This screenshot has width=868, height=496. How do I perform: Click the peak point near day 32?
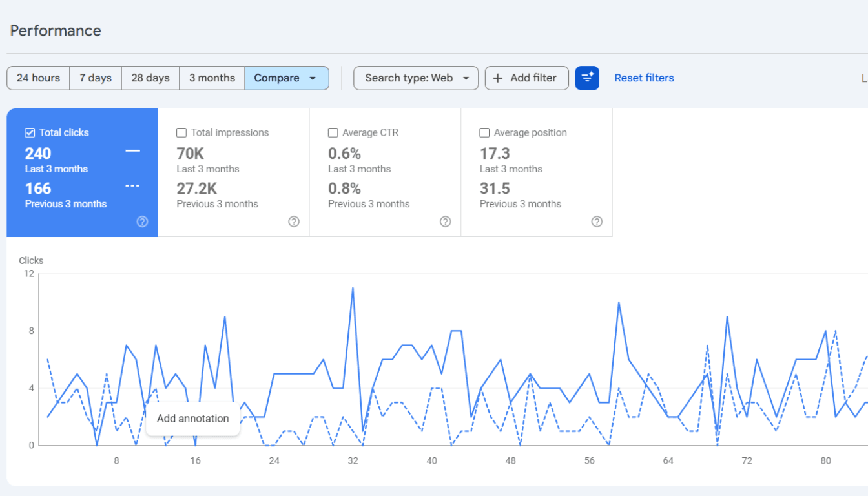click(x=353, y=288)
